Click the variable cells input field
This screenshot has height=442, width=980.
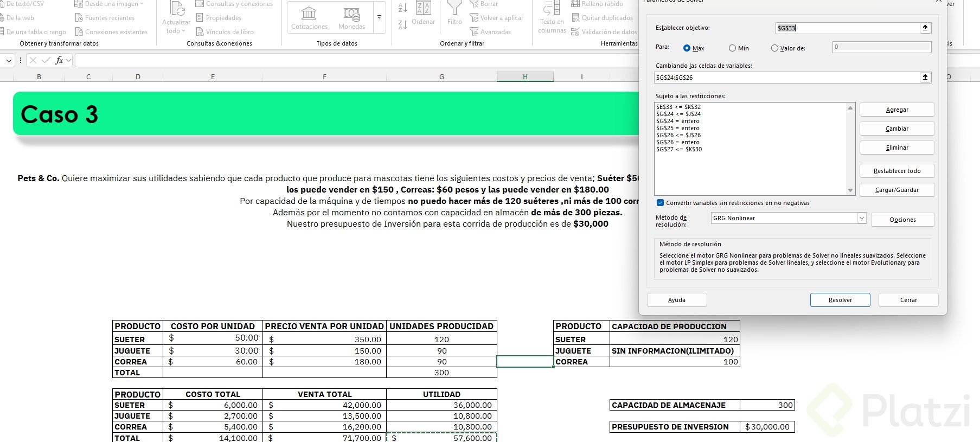click(787, 78)
